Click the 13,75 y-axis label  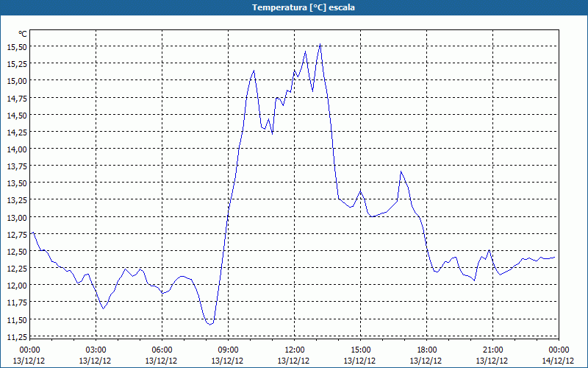coord(17,166)
